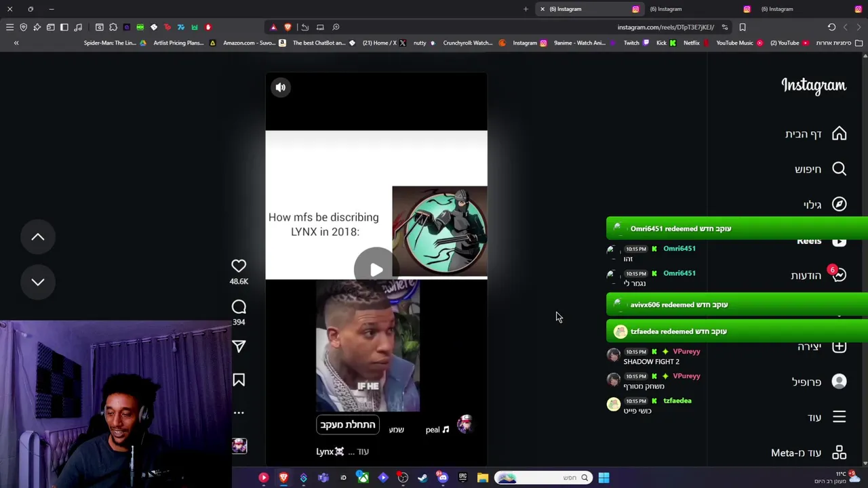This screenshot has width=868, height=488.
Task: Open the 'סימניות אחרות' bookmarks folder
Action: [x=839, y=43]
